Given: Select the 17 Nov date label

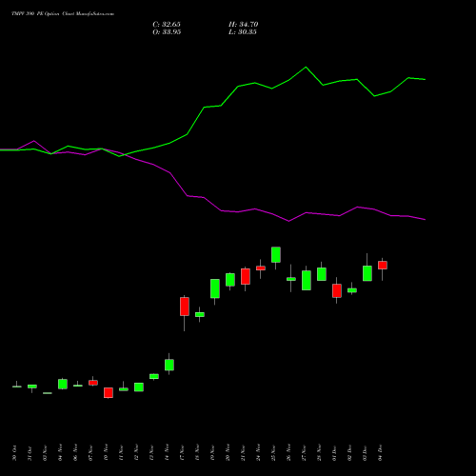Looking at the screenshot, I should [x=182, y=452].
